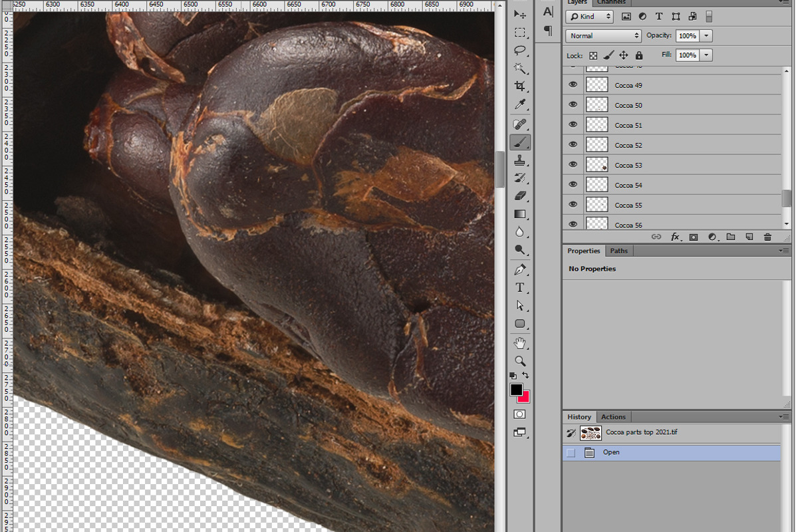The image size is (798, 532).
Task: Toggle Quick Mask mode
Action: [520, 414]
